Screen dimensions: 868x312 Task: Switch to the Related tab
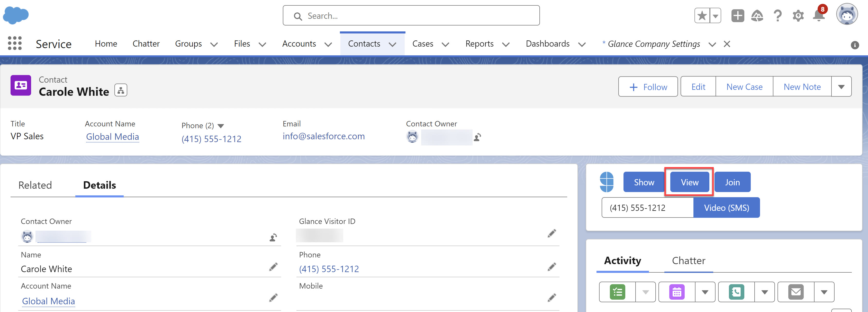point(35,185)
